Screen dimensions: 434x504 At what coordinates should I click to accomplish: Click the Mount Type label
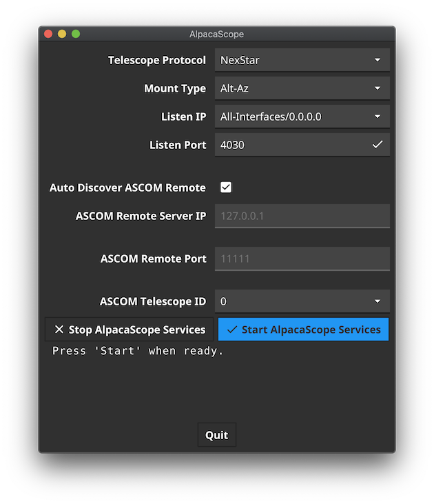pyautogui.click(x=175, y=89)
